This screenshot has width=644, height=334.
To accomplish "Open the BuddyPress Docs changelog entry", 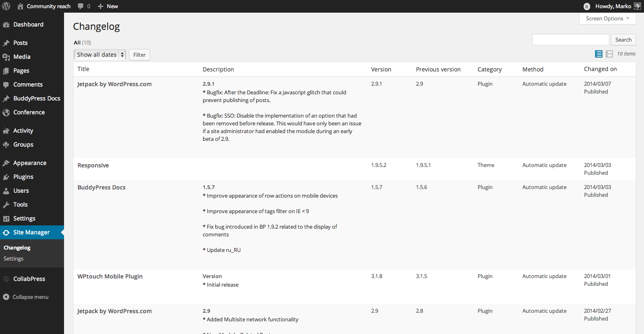I will [102, 187].
